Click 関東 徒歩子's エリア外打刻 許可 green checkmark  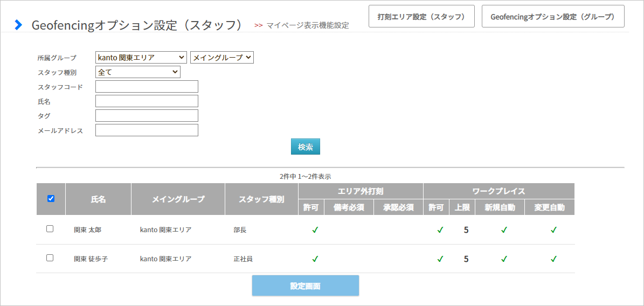315,259
